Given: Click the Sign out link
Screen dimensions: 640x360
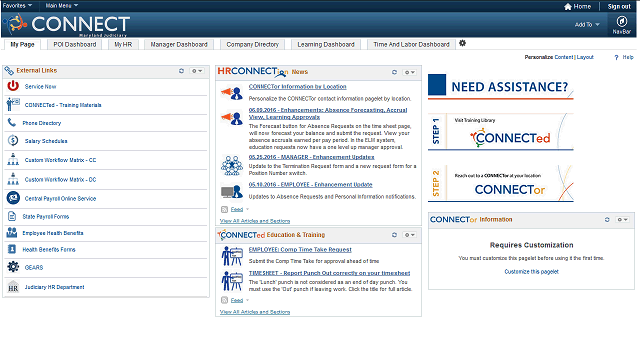Looking at the screenshot, I should coord(619,7).
